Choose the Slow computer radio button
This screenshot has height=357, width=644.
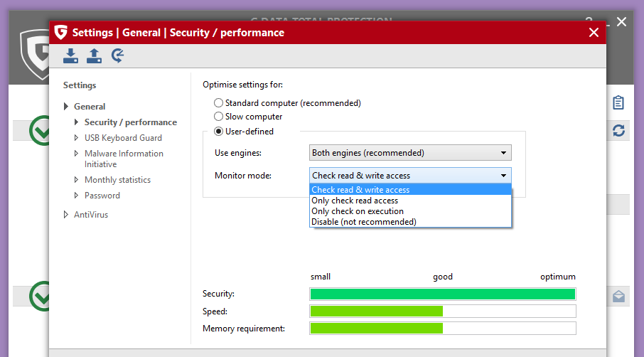(x=219, y=117)
